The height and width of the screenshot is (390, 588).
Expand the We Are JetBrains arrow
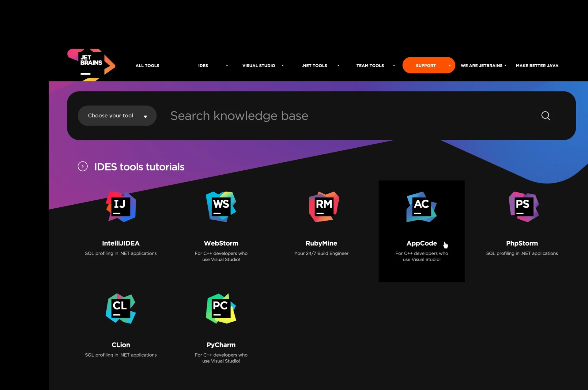(506, 66)
